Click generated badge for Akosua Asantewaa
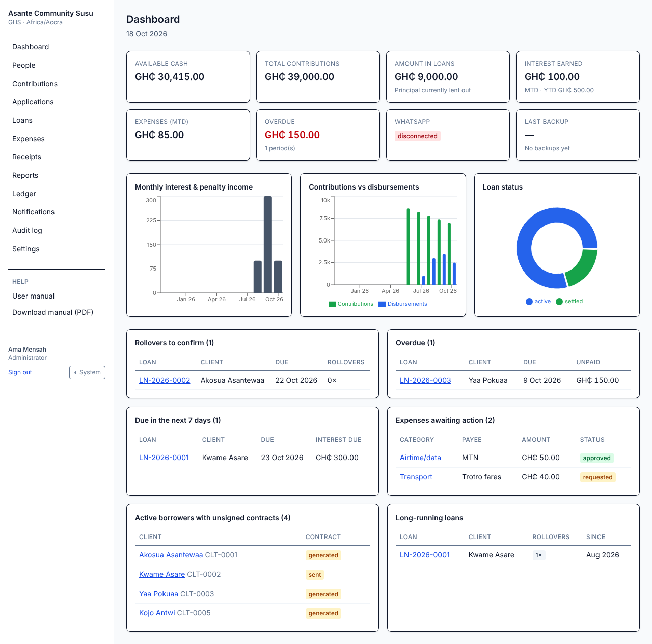Viewport: 652px width, 644px height. click(323, 555)
